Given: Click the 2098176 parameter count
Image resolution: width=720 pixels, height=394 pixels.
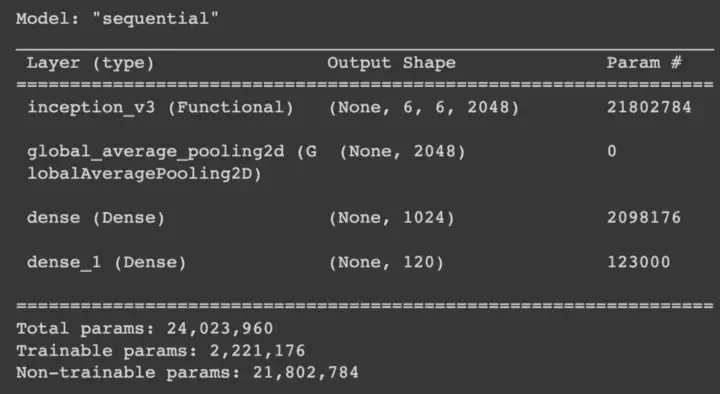Looking at the screenshot, I should pyautogui.click(x=644, y=217).
